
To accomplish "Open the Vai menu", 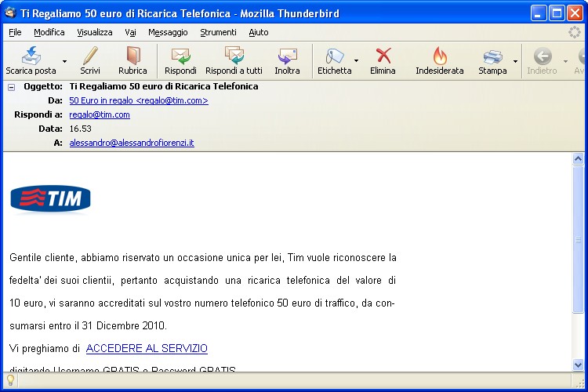I will point(130,32).
